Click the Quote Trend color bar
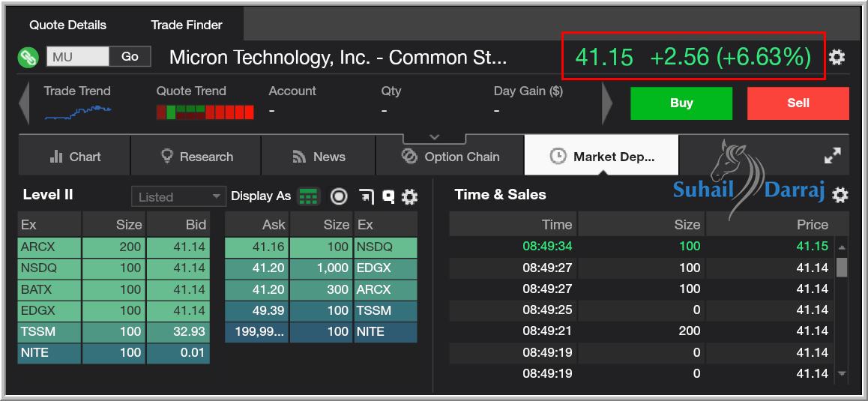Viewport: 868px width, 401px height. (205, 112)
